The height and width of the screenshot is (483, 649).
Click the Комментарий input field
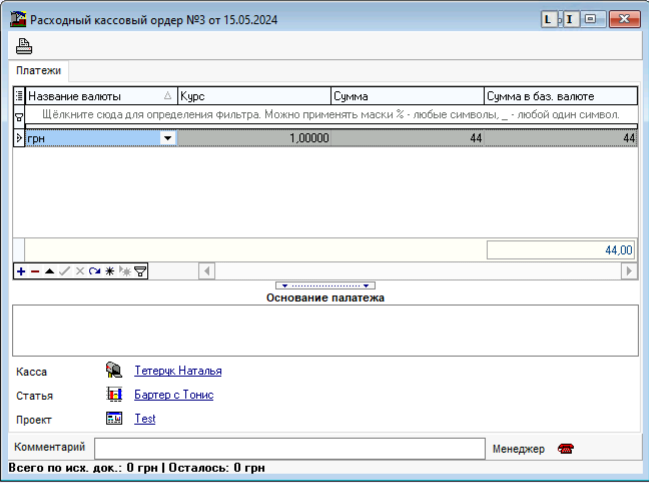(287, 448)
